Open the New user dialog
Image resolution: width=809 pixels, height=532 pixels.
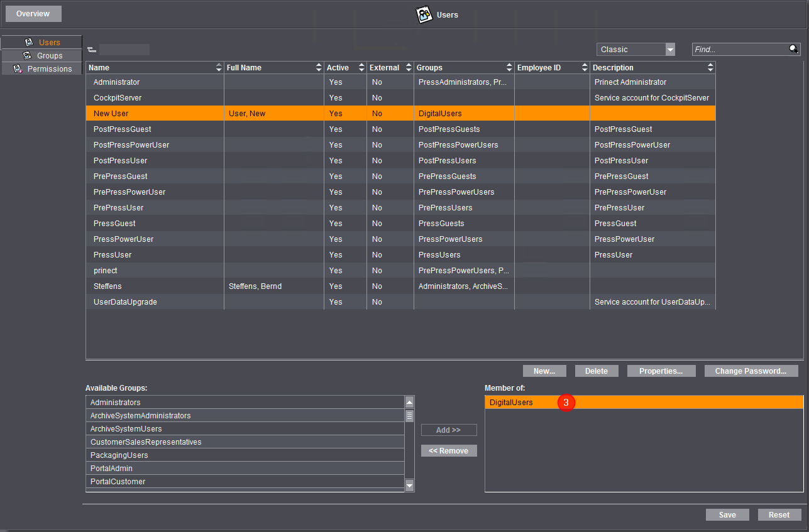pyautogui.click(x=544, y=371)
